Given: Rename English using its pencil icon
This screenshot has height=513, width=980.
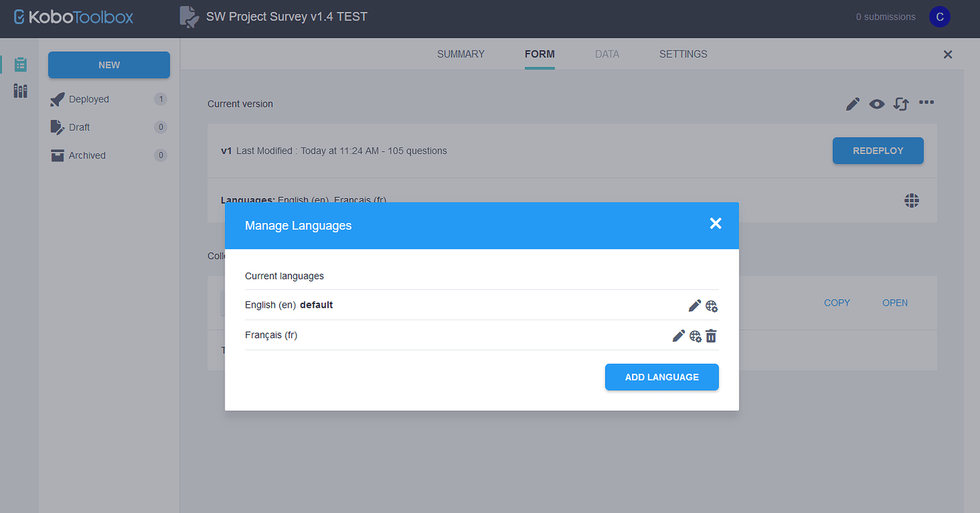Looking at the screenshot, I should tap(695, 305).
